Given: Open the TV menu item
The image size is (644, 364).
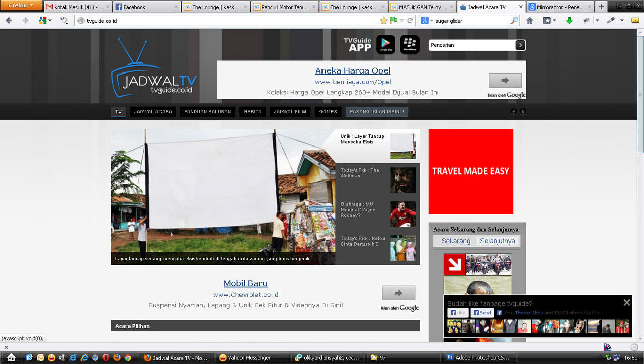Looking at the screenshot, I should pos(118,112).
